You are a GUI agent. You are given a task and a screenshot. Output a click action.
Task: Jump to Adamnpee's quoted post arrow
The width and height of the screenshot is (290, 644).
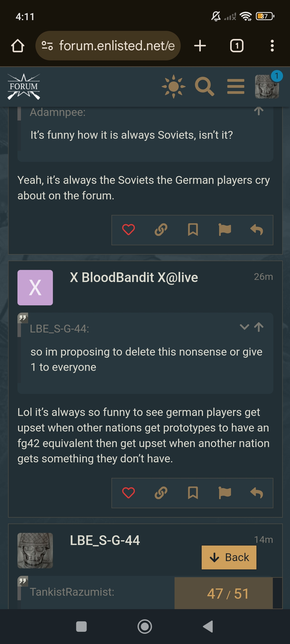coord(259,111)
